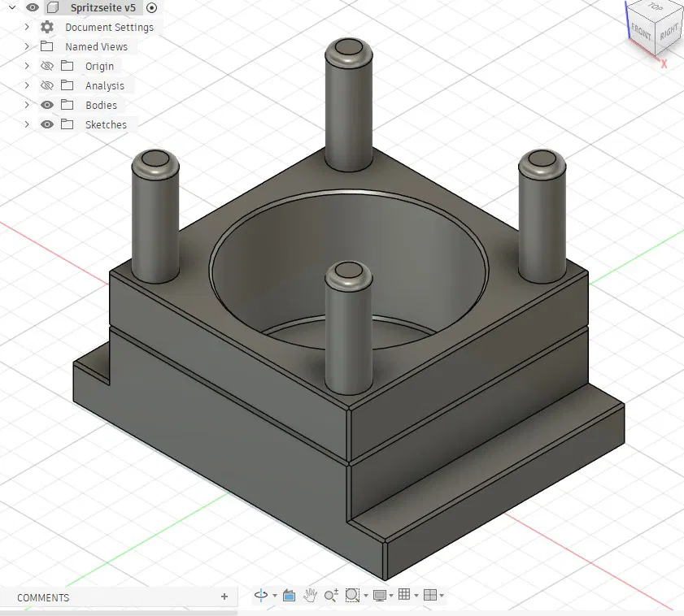
Task: Expand the Sketches folder
Action: pos(27,124)
